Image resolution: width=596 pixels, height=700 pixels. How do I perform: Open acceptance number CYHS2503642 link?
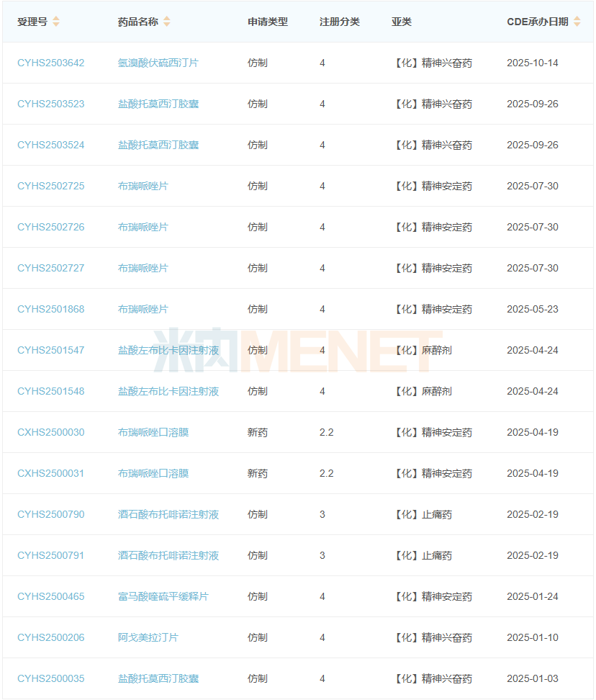tap(50, 63)
